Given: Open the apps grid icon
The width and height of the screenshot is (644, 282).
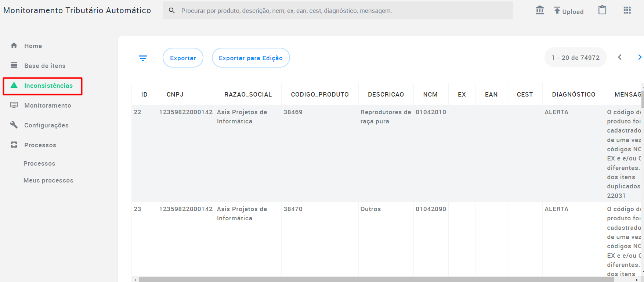Looking at the screenshot, I should 627,10.
